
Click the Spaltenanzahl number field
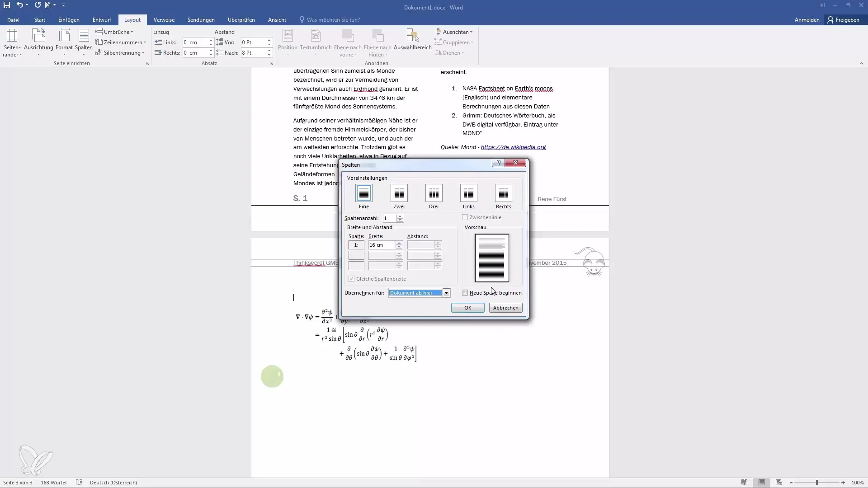coord(389,218)
